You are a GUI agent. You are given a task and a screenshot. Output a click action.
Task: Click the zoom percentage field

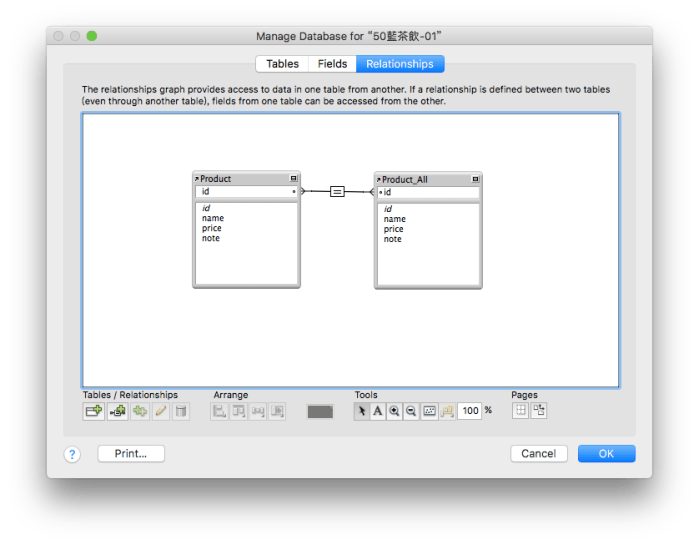click(x=469, y=411)
